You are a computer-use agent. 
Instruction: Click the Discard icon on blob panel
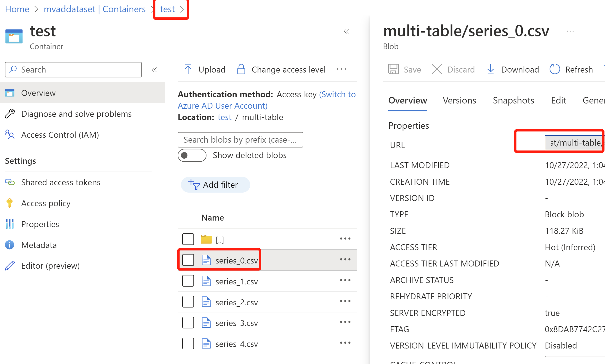(437, 70)
